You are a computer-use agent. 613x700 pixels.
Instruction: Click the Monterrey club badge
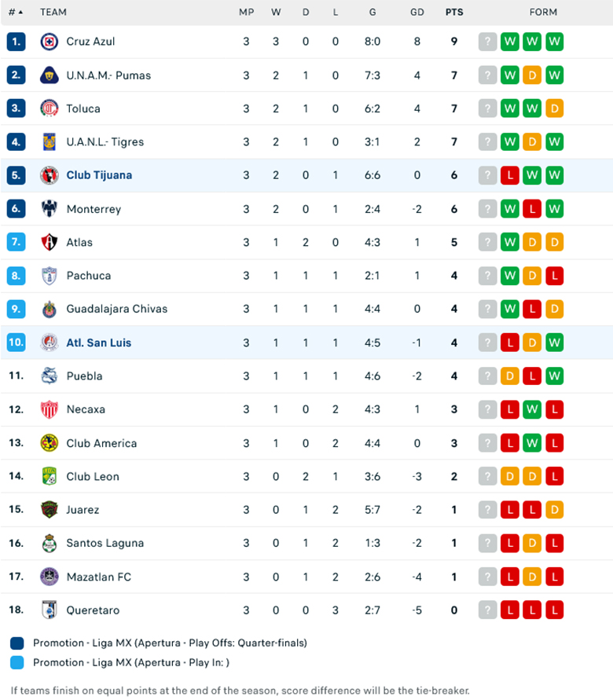point(49,209)
